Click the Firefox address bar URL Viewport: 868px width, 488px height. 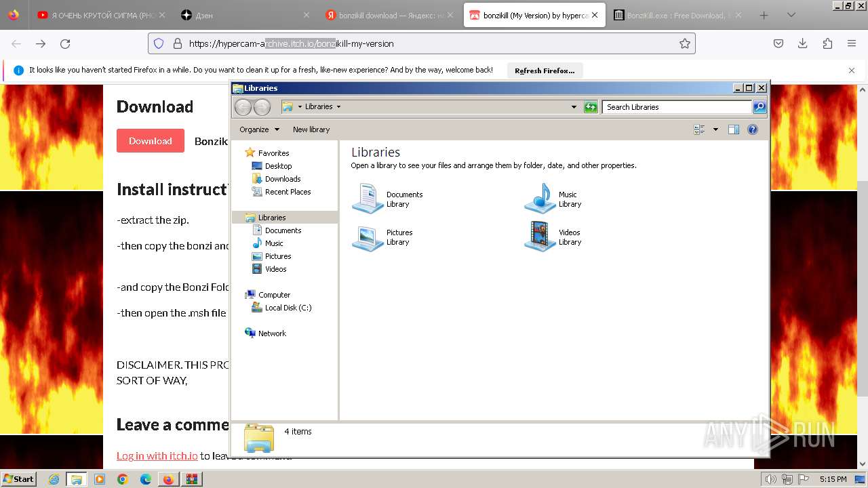[x=292, y=43]
